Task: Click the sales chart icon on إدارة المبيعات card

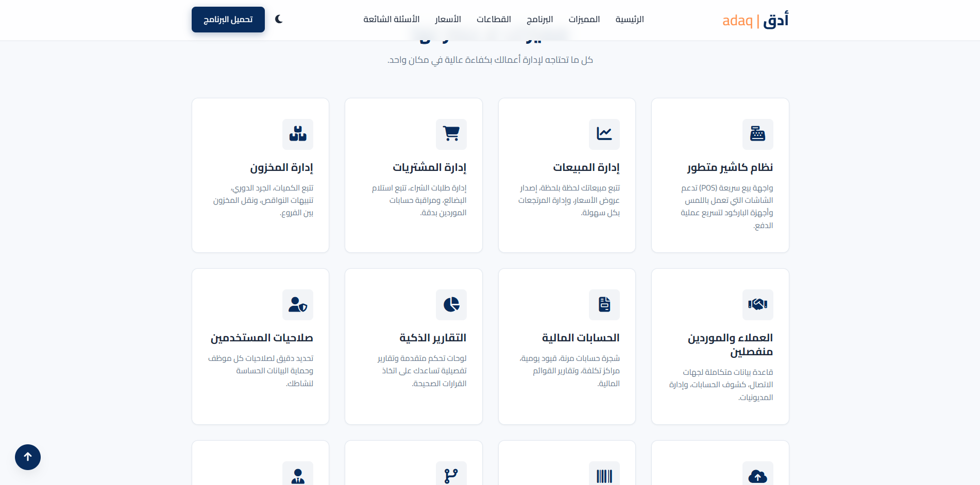Action: 604,134
